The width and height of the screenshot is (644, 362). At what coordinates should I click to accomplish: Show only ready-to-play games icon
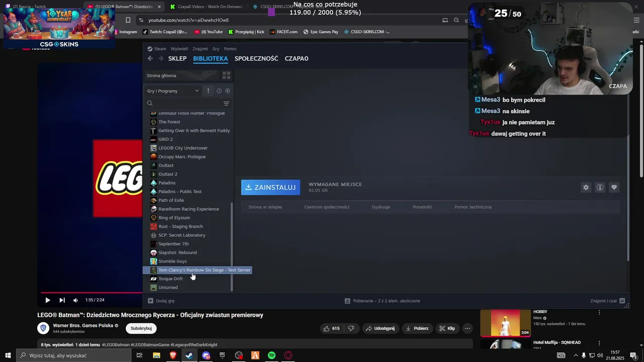tap(227, 91)
